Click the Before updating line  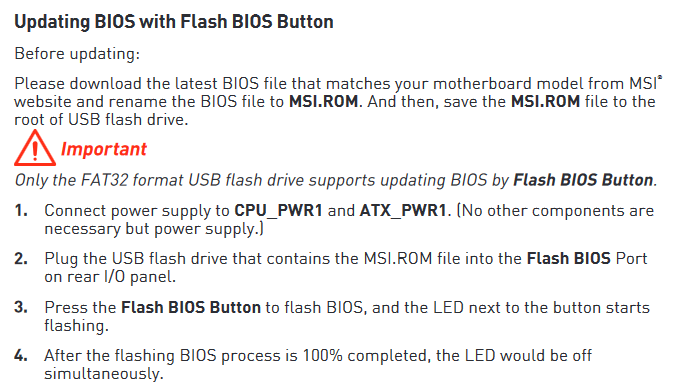[77, 54]
